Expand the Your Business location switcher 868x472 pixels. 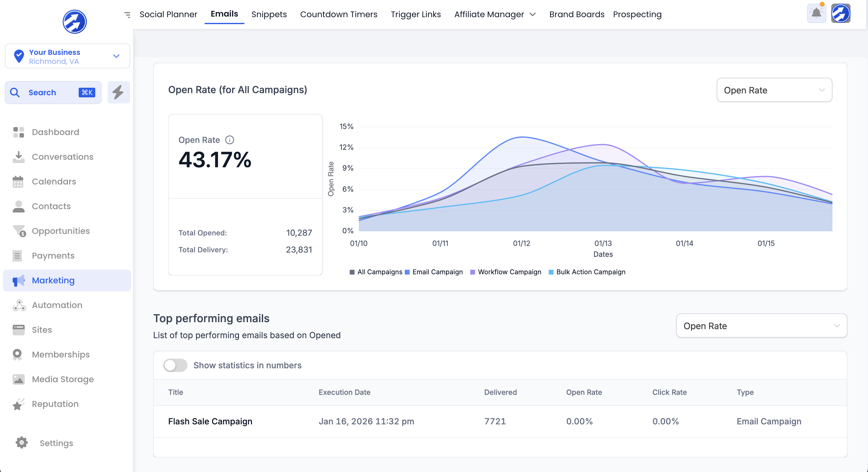click(x=67, y=56)
